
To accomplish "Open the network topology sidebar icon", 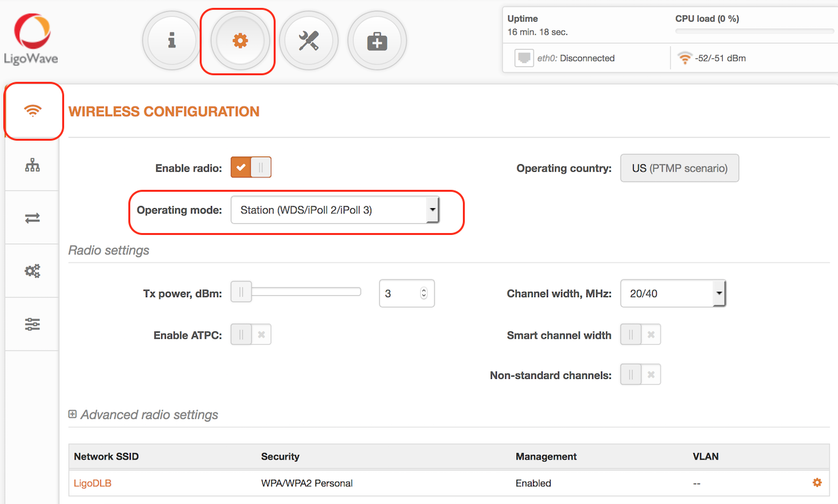I will click(31, 165).
